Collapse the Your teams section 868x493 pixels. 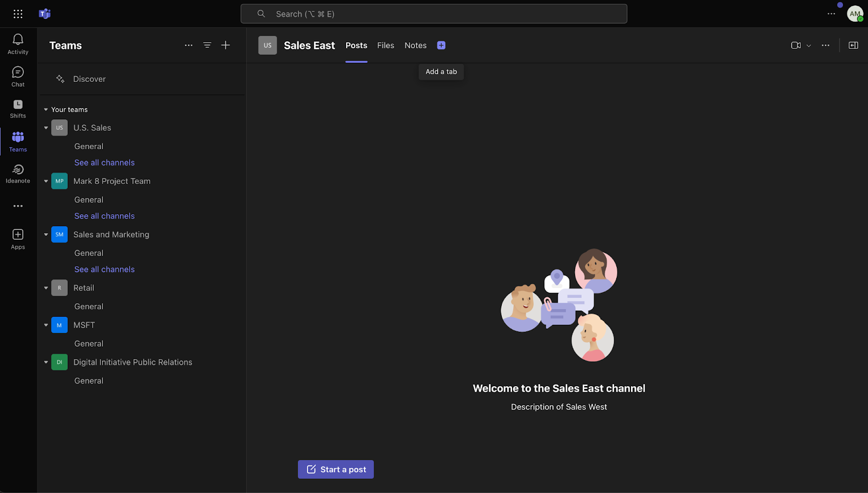46,110
